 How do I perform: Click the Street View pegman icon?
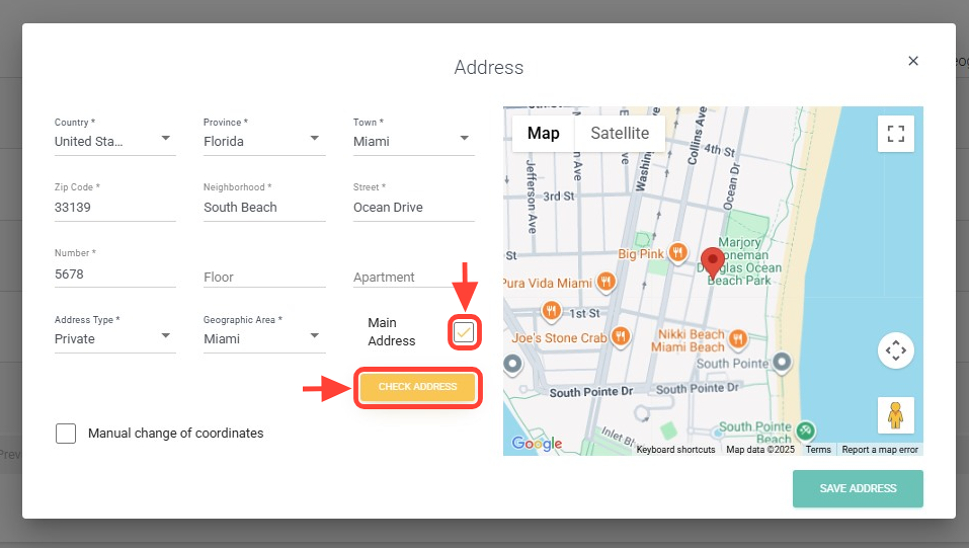click(895, 415)
